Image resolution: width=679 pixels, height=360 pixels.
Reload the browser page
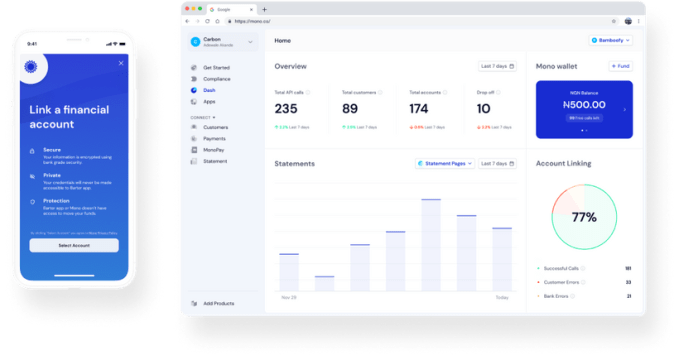pos(207,21)
